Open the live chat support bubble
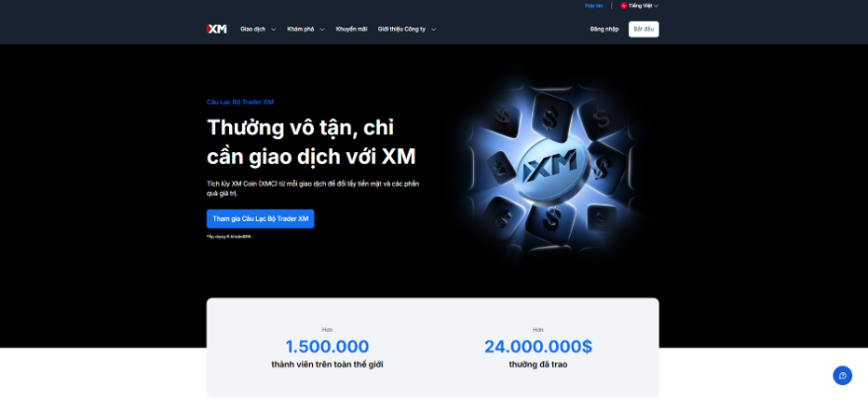This screenshot has width=868, height=400. pyautogui.click(x=842, y=375)
